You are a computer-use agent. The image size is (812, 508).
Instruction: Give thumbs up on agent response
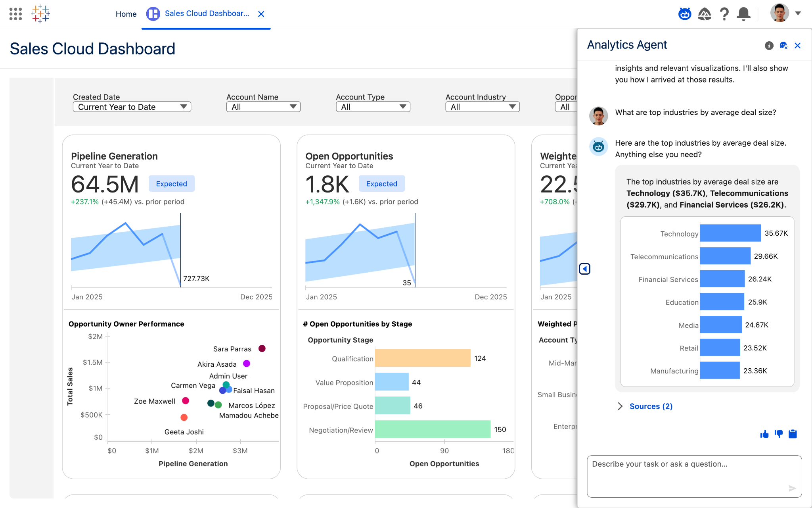[764, 434]
